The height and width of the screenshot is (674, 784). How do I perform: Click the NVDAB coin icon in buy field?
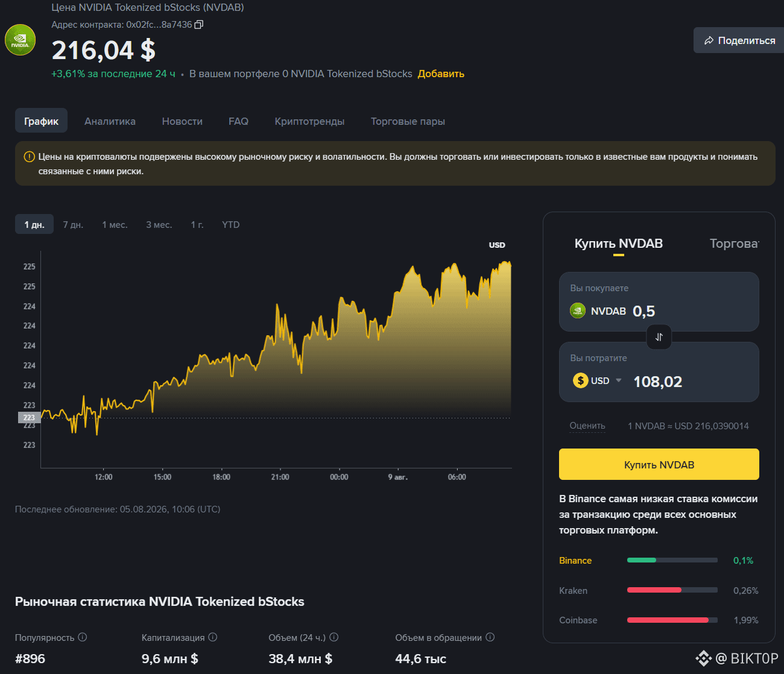point(578,310)
